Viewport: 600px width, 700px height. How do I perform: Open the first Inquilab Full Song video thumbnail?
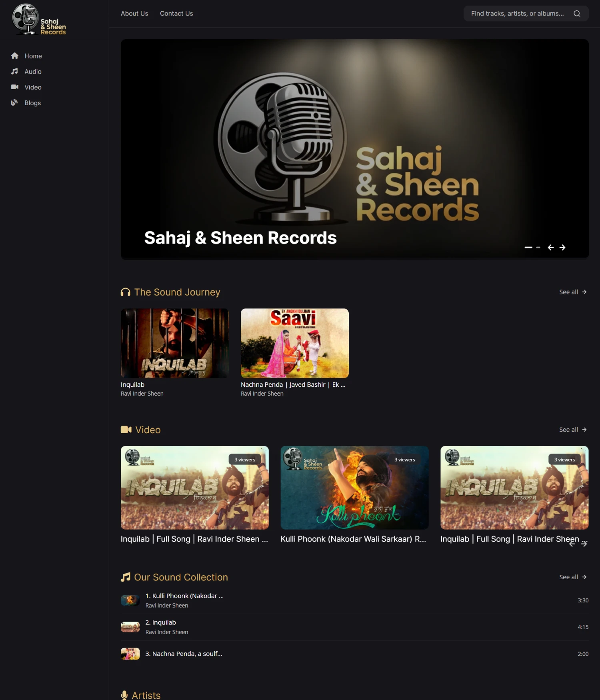coord(195,488)
